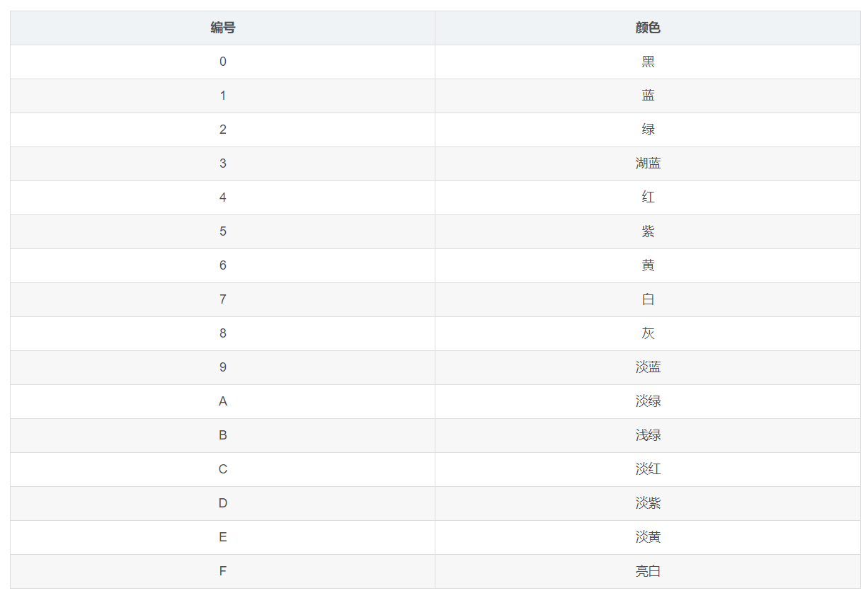Select the cell with number 0

point(222,62)
